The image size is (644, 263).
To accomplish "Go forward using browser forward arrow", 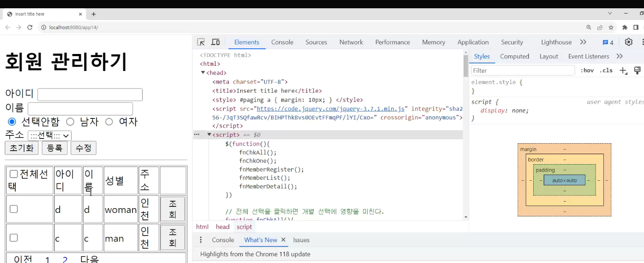I will click(19, 27).
